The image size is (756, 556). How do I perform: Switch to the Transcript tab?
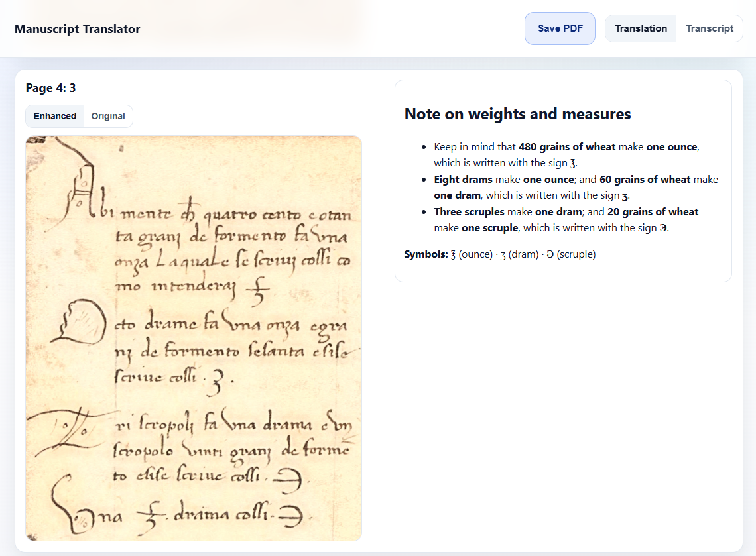point(709,28)
